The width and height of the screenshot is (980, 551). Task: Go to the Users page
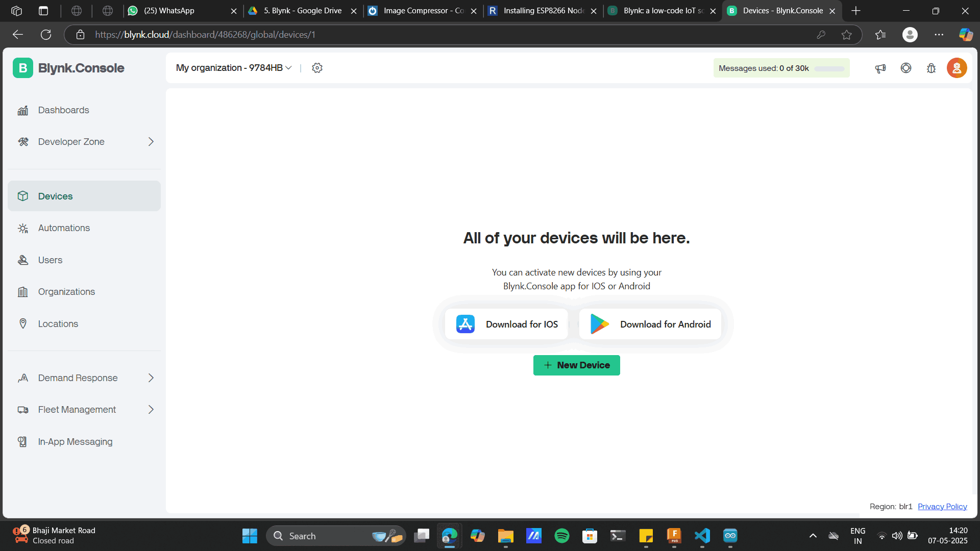point(84,260)
